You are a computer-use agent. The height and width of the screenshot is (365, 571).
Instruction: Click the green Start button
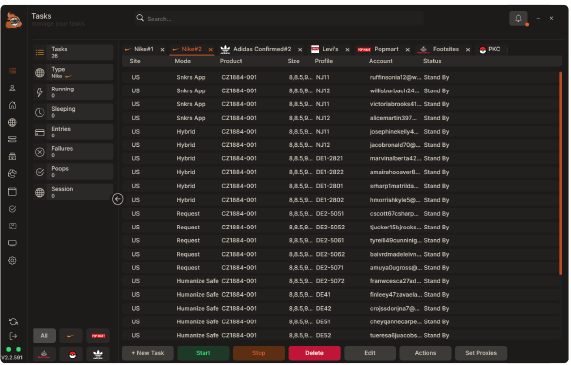click(203, 353)
